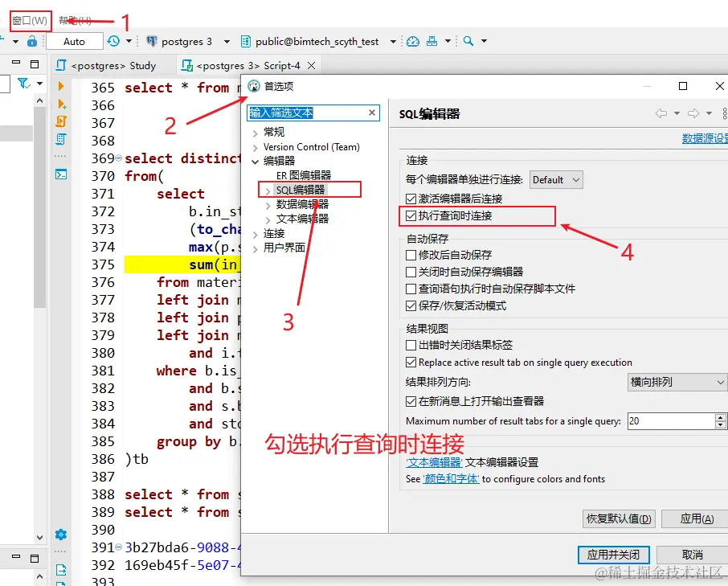Expand the 用户界面 tree node
This screenshot has height=586, width=728.
(256, 249)
